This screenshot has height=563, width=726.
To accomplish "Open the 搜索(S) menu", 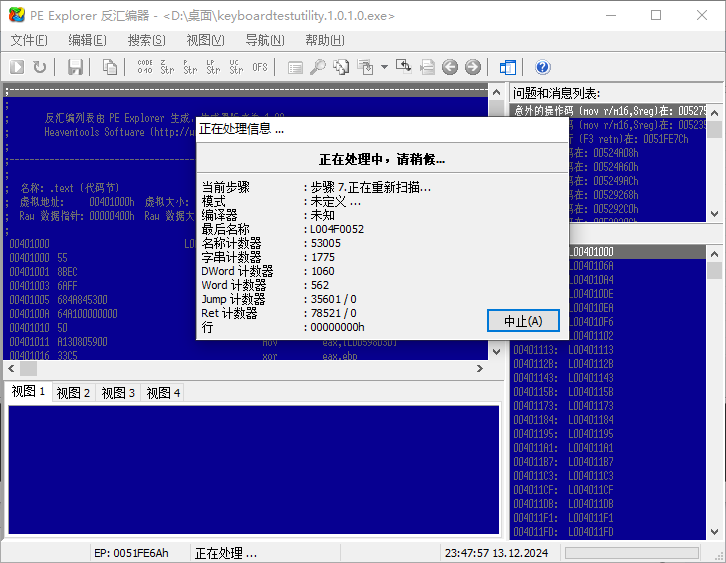I will 146,40.
